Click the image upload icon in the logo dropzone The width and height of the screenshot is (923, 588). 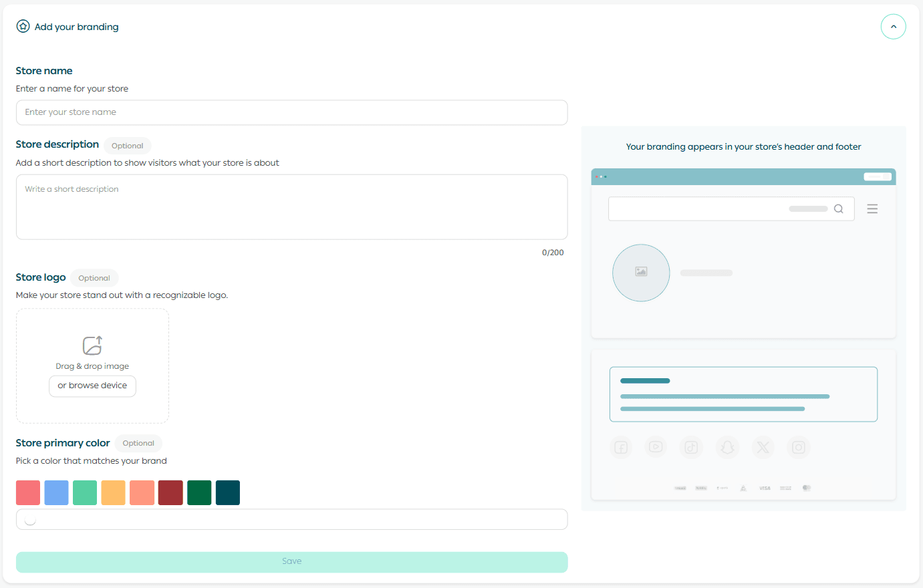[92, 345]
